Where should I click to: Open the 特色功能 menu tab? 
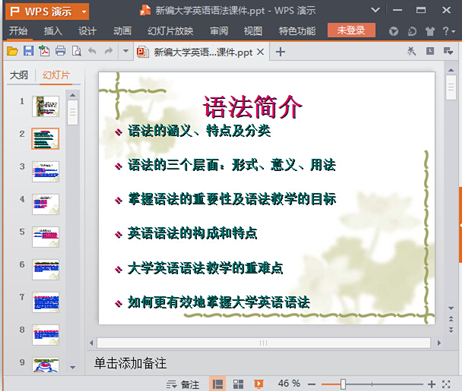[297, 31]
